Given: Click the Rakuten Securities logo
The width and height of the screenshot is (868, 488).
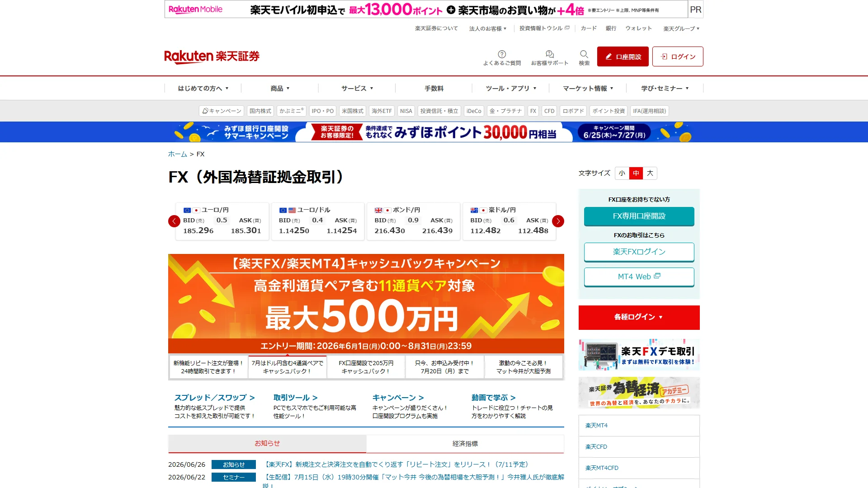Looking at the screenshot, I should click(x=212, y=57).
